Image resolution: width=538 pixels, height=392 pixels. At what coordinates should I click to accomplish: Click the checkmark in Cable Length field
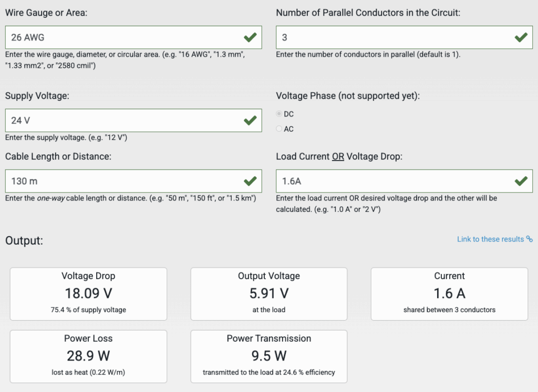[250, 181]
